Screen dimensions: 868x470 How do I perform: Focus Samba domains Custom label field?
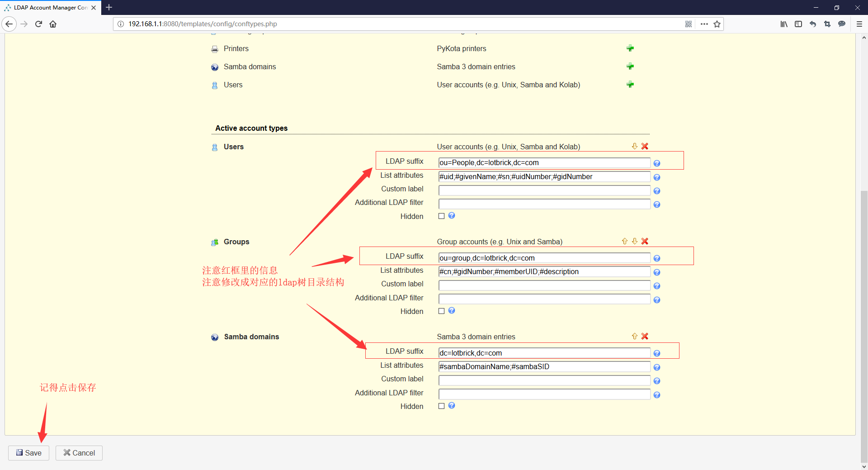pos(544,380)
